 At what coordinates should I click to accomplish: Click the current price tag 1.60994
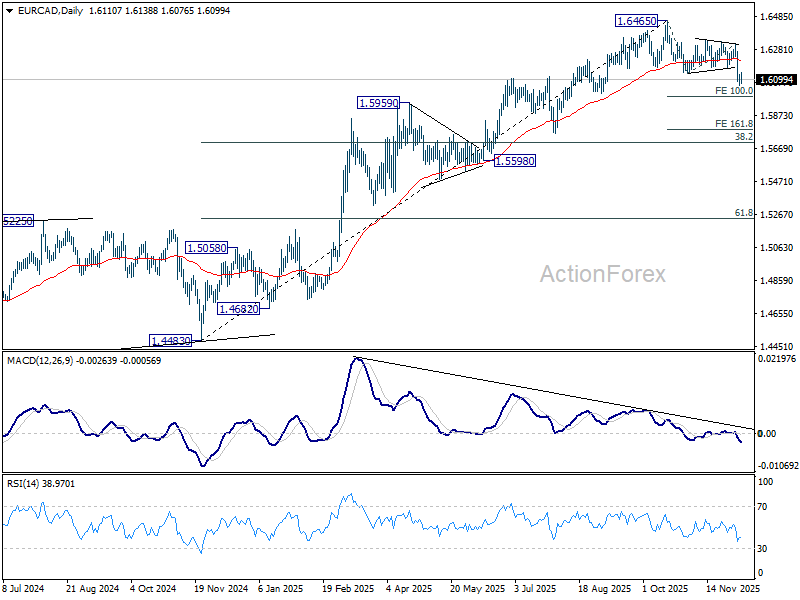[777, 80]
